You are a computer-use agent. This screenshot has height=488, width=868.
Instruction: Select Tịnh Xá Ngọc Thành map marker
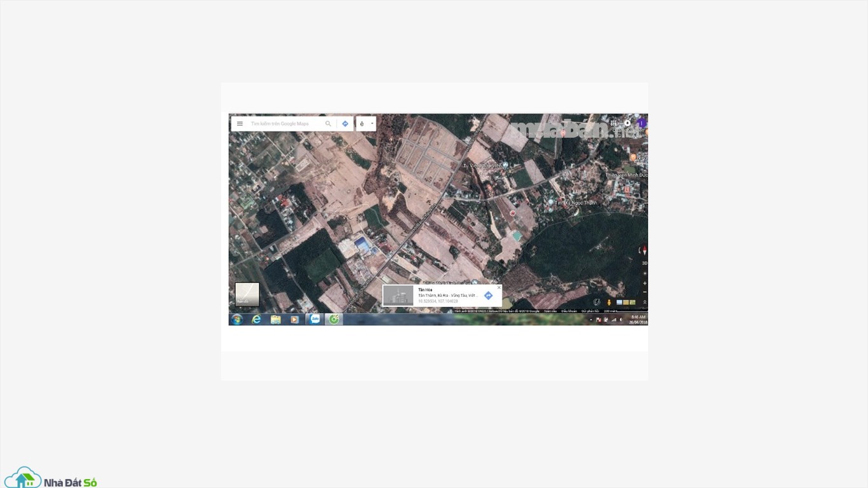551,203
